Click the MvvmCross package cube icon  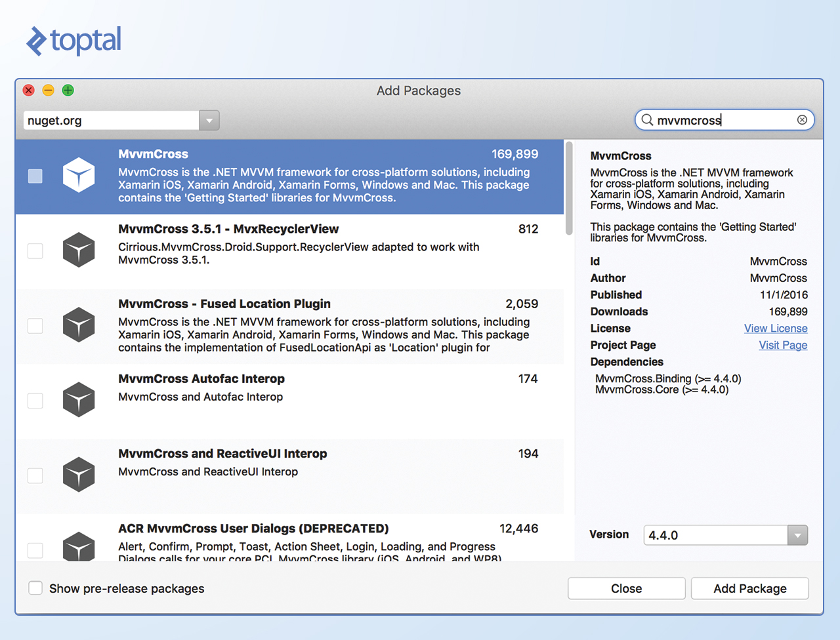[79, 176]
